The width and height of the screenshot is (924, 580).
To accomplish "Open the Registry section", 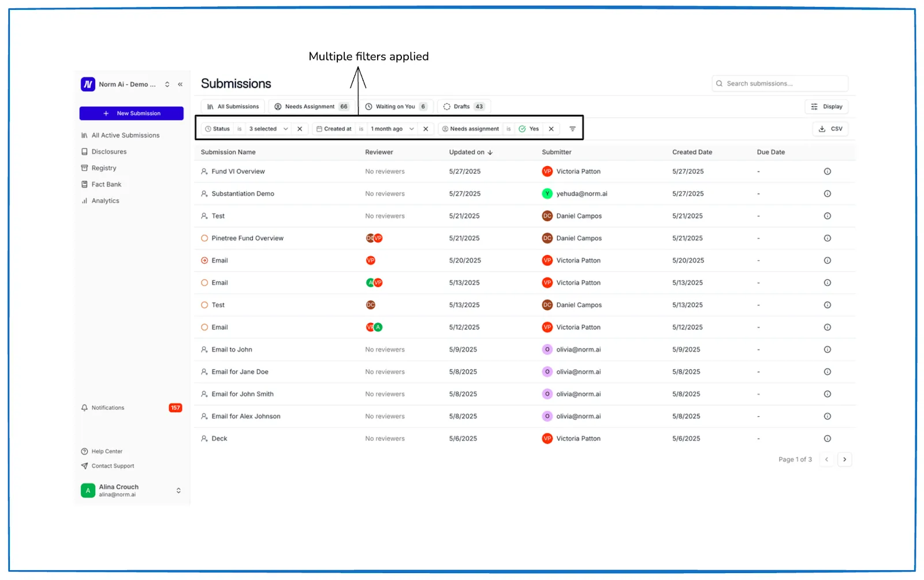I will coord(99,168).
